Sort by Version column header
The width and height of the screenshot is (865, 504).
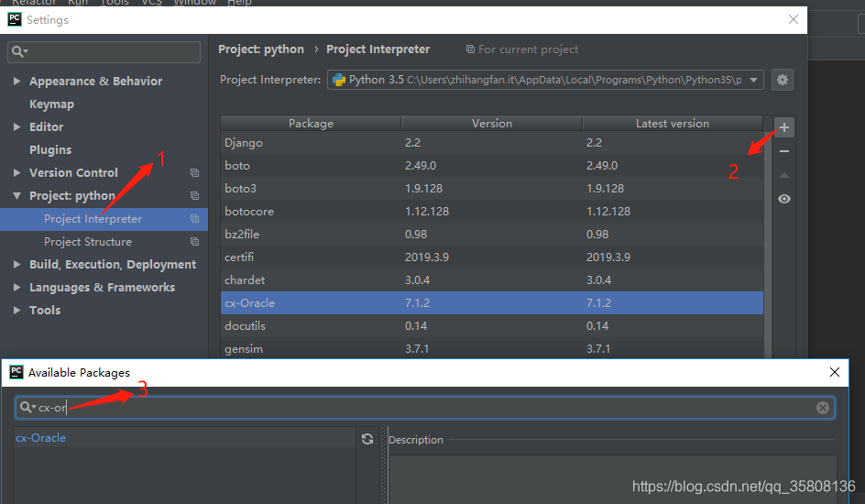coord(491,124)
